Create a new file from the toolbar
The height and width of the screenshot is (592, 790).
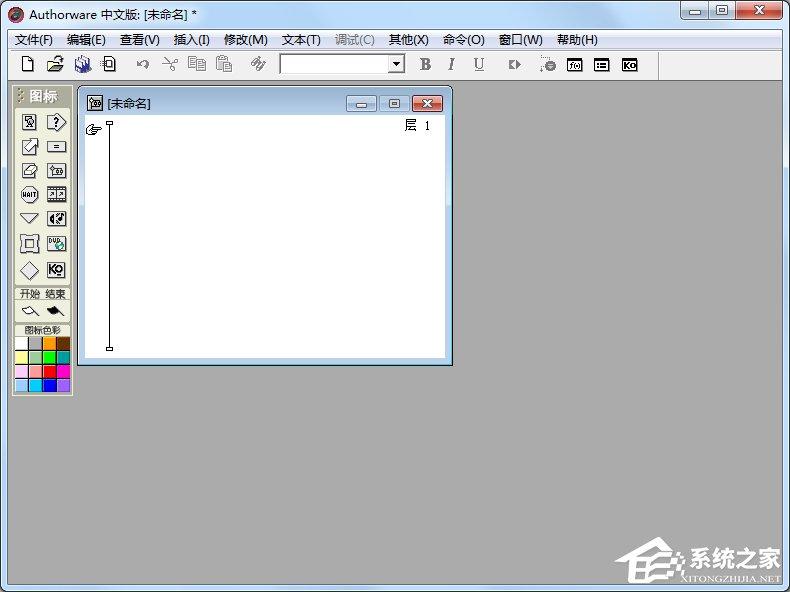tap(28, 64)
